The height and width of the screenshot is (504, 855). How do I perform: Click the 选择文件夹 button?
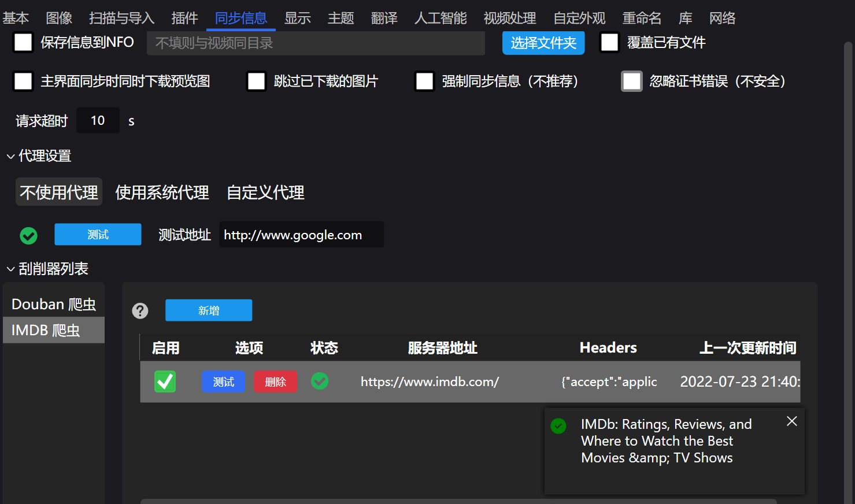click(x=543, y=42)
